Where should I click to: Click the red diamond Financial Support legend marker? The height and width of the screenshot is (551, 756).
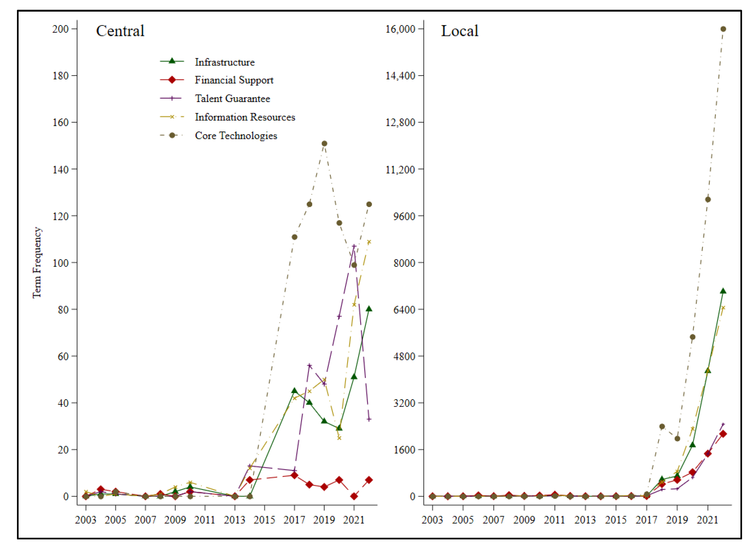172,80
